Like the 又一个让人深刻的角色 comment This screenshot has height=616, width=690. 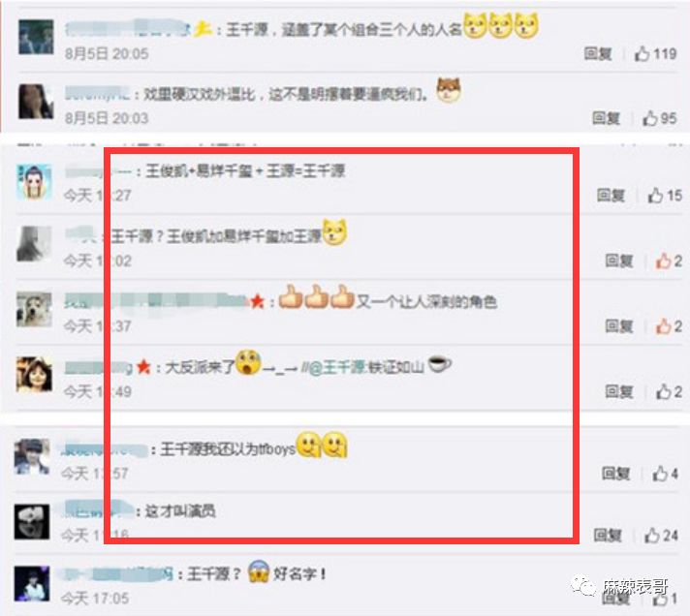click(x=663, y=326)
